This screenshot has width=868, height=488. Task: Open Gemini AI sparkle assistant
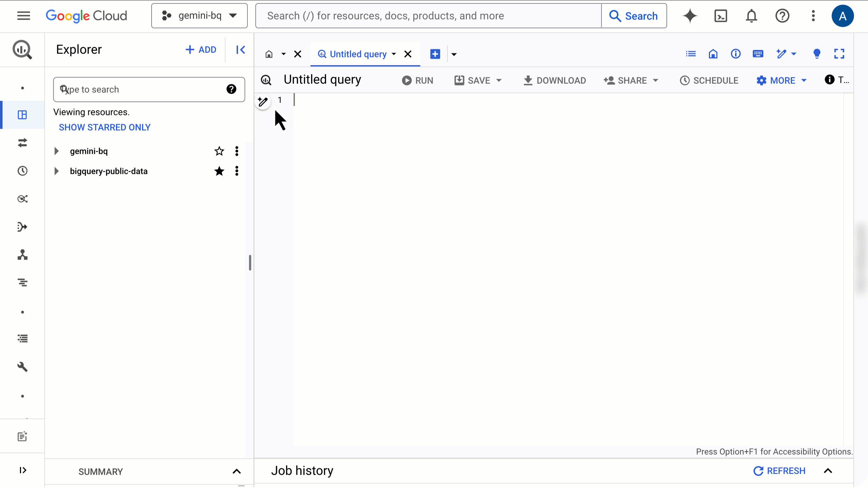[690, 16]
